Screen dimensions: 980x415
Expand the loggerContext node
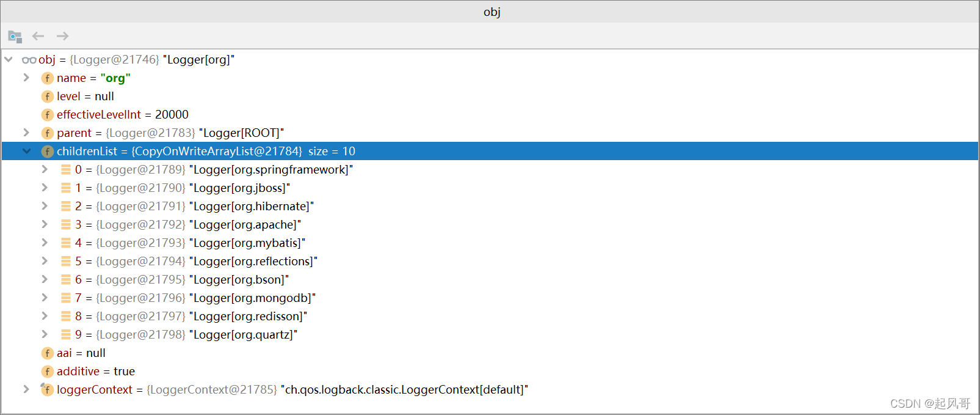click(26, 389)
